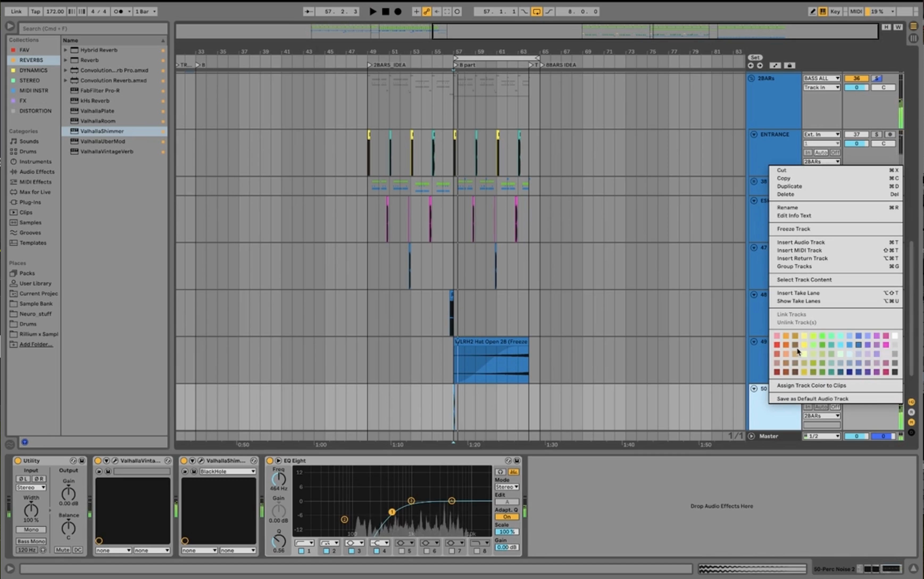Viewport: 924px width, 579px height.
Task: Choose Group Tracks menu item
Action: [x=836, y=267]
